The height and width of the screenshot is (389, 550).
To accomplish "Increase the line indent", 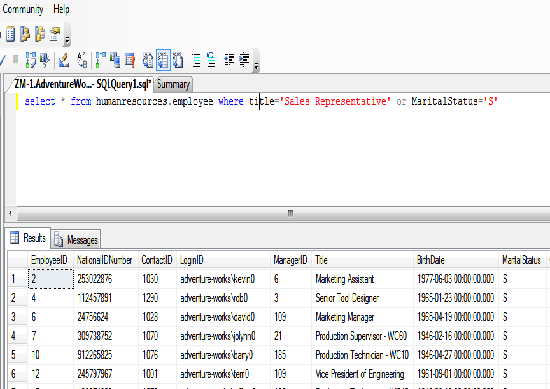I will click(x=244, y=60).
